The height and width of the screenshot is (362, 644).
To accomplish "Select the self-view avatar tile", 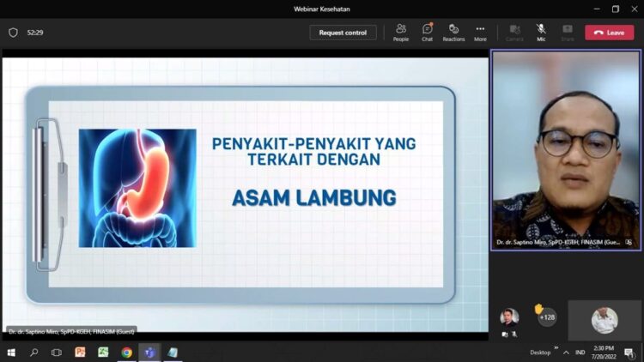I will coord(605,320).
